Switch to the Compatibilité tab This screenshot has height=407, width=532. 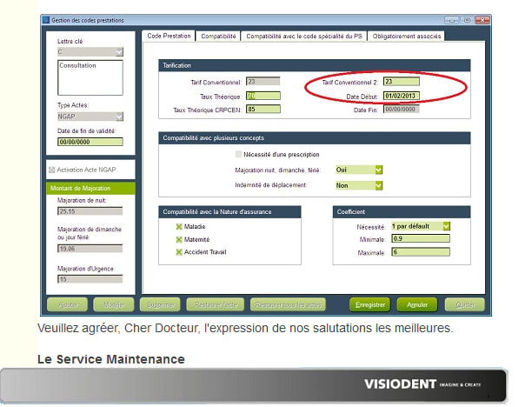click(218, 37)
